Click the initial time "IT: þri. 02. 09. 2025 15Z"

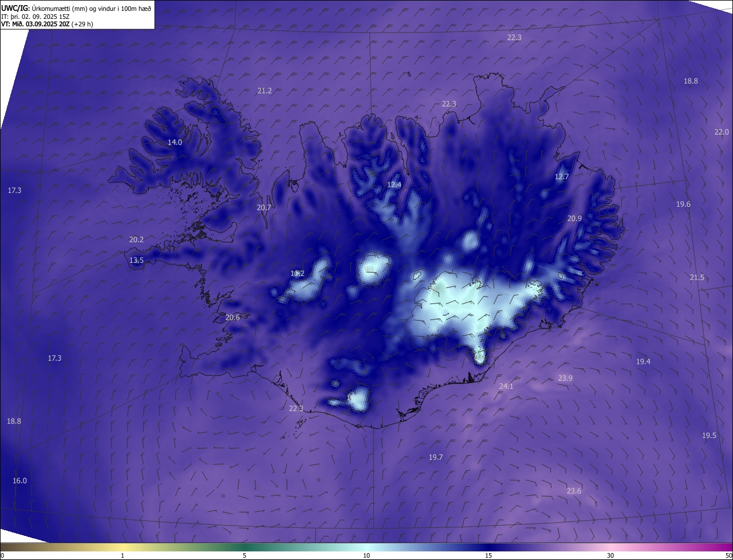click(36, 16)
